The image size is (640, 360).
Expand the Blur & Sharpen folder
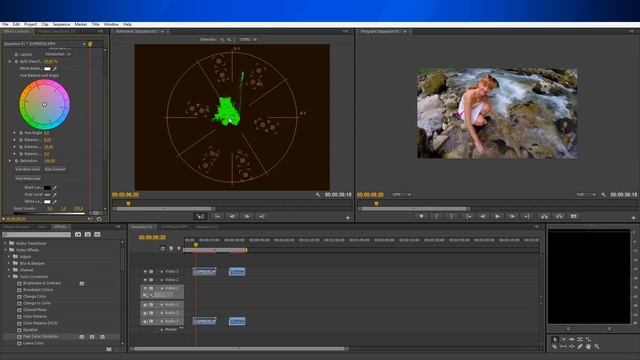[x=9, y=263]
